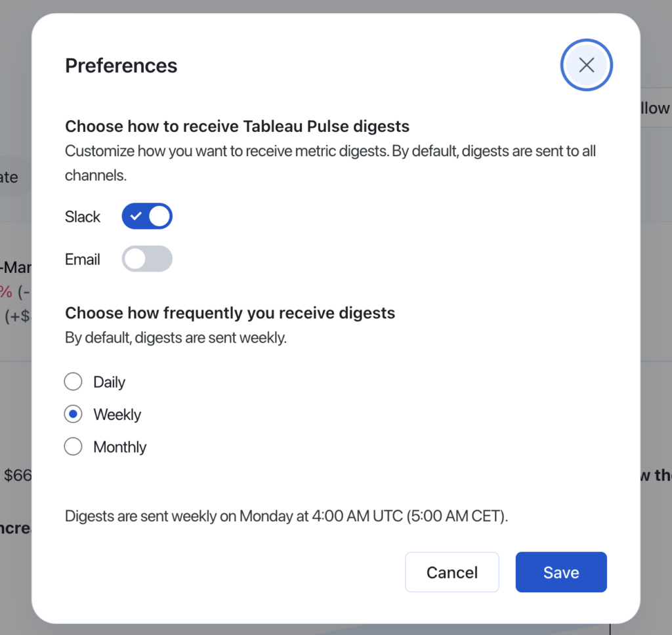
Task: Click the "Email" channel label text
Action: click(x=83, y=260)
